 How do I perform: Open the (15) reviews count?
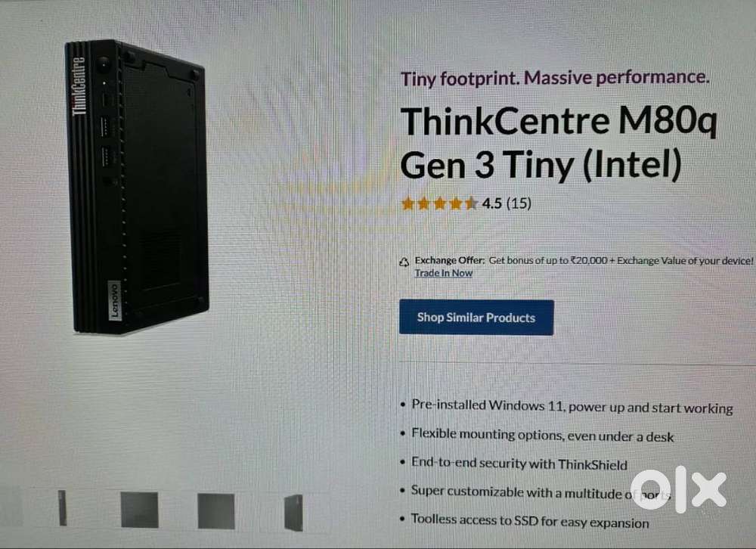pyautogui.click(x=519, y=203)
